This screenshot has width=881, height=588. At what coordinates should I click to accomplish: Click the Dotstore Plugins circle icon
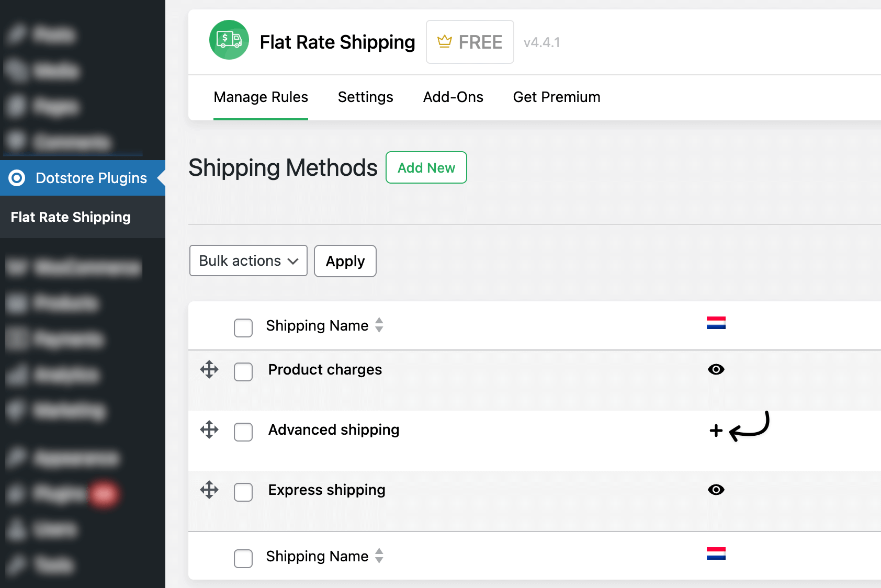[17, 178]
